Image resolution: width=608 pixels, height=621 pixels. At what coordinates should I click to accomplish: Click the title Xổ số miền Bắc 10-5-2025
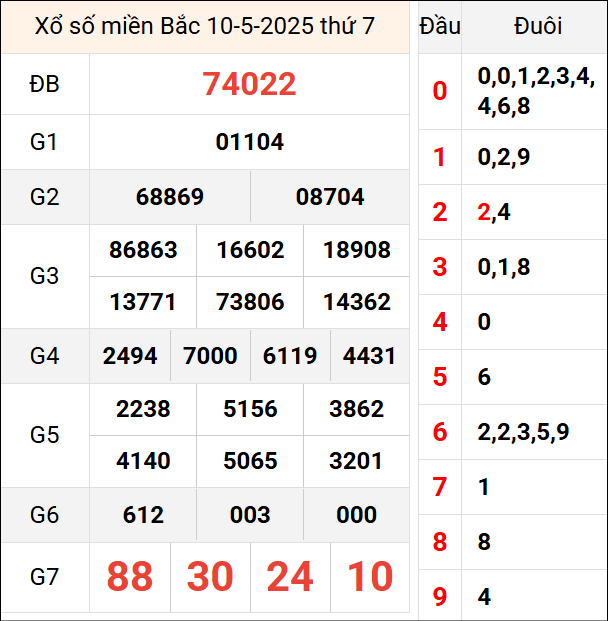[x=205, y=26]
